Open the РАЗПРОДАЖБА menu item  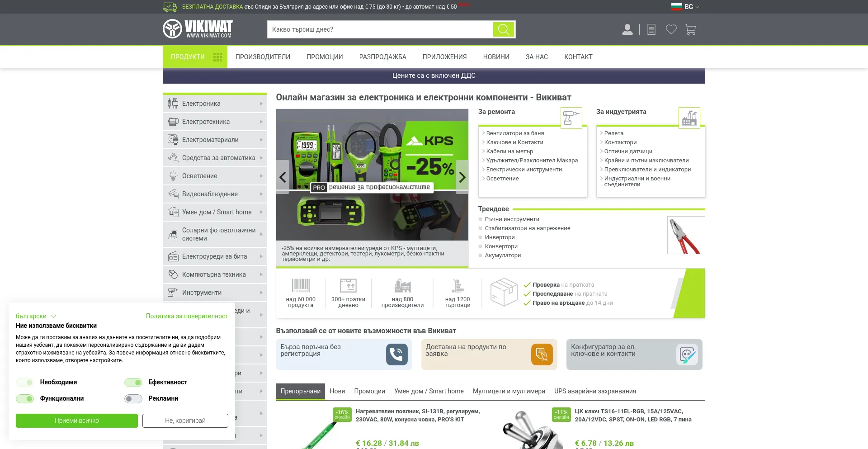(x=382, y=57)
